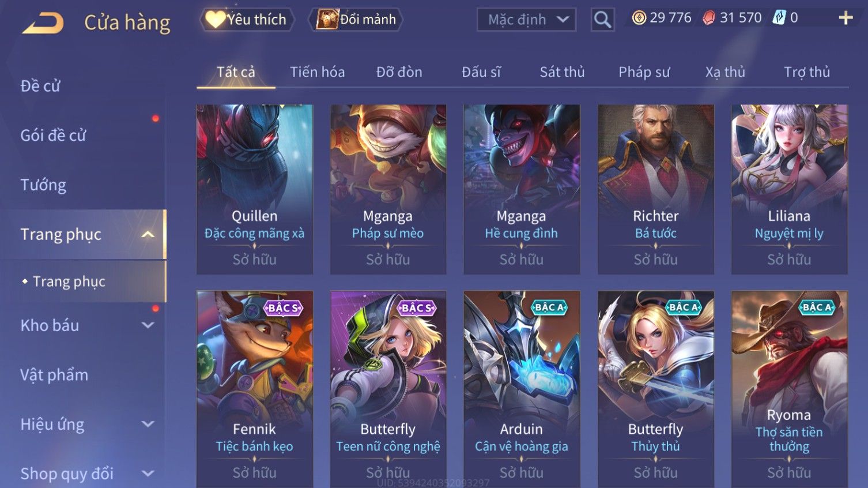868x488 pixels.
Task: Expand the Hiệu ứng sidebar section
Action: tap(148, 424)
